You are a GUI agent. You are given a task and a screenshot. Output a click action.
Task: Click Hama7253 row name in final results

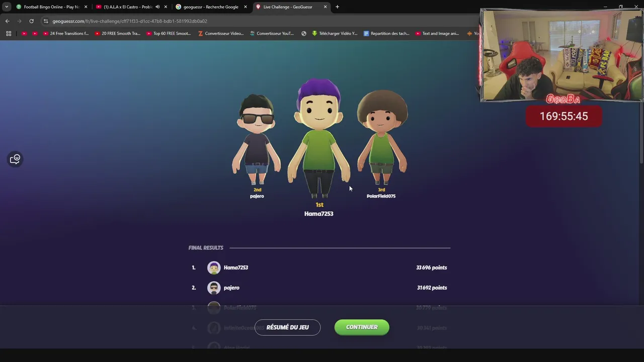point(236,267)
